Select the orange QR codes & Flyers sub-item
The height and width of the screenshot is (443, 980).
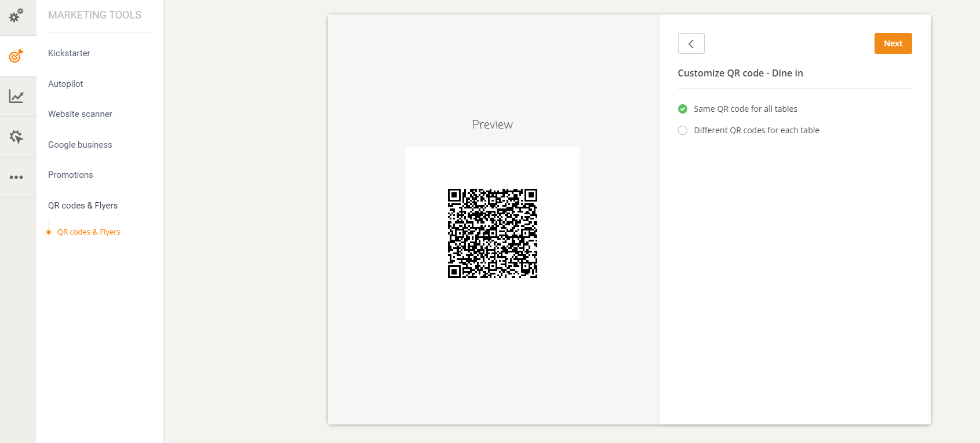click(89, 232)
